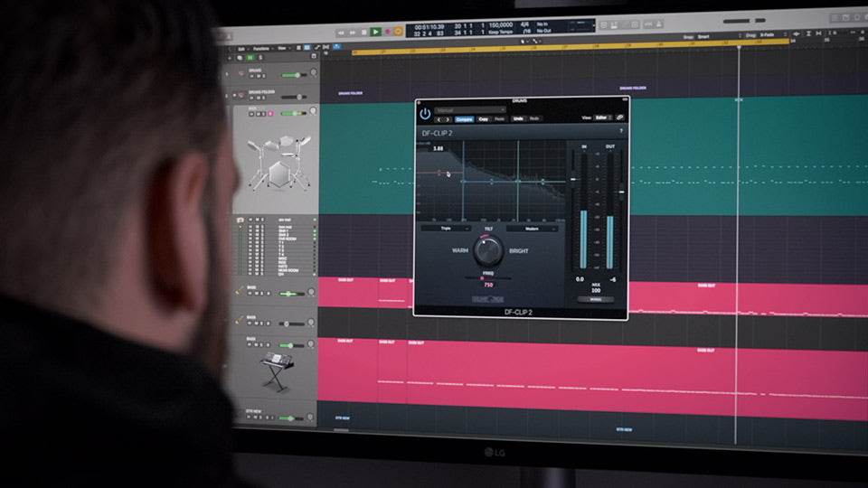The image size is (868, 488).
Task: Click the Rewind button in transport
Action: click(x=342, y=33)
